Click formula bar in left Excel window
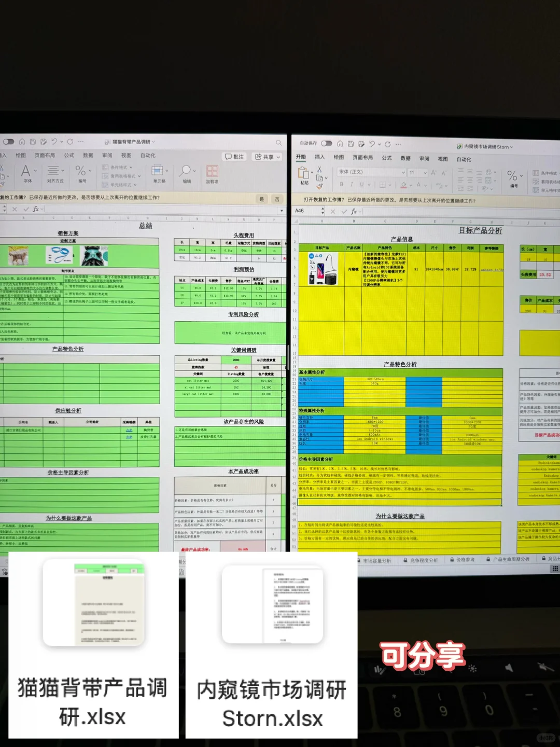The image size is (560, 747). (x=161, y=209)
